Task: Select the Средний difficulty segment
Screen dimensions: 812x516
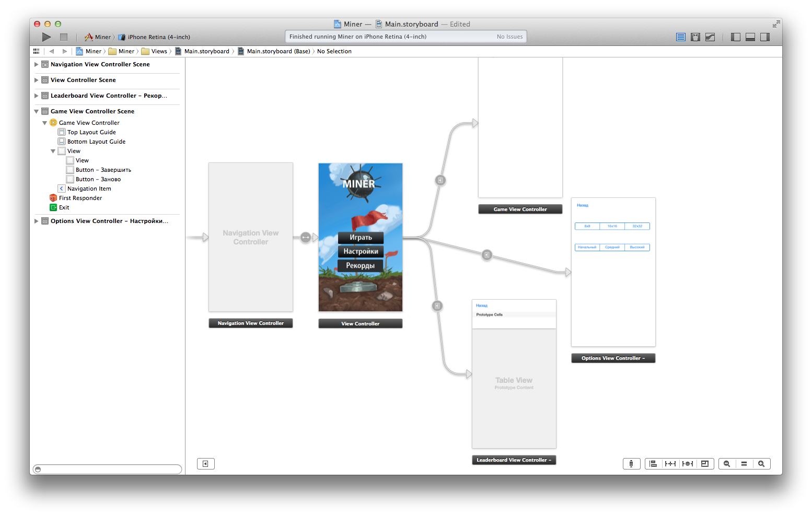Action: pyautogui.click(x=612, y=247)
